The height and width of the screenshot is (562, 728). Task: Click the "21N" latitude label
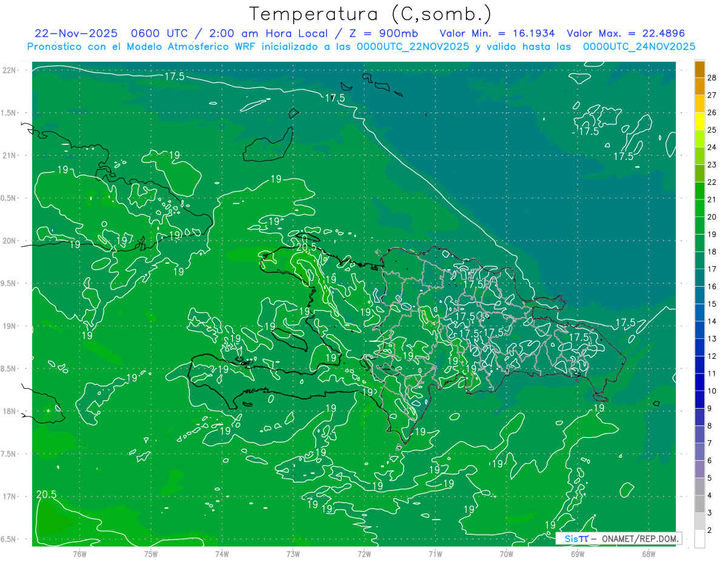(x=10, y=155)
